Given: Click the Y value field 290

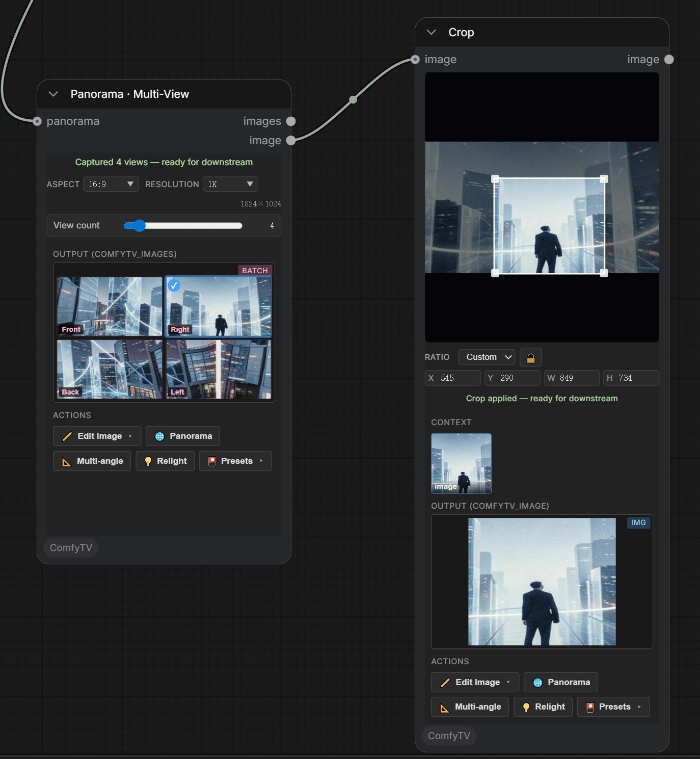Looking at the screenshot, I should click(513, 378).
